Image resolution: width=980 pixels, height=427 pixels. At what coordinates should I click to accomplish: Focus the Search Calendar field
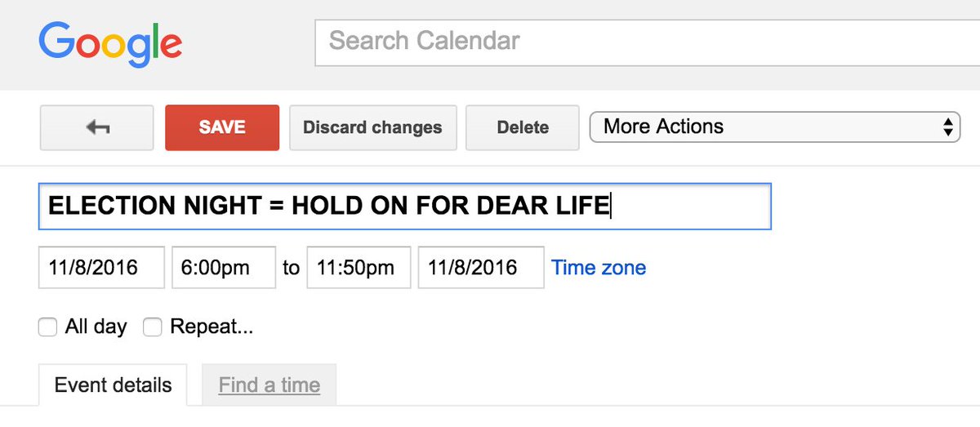click(647, 41)
